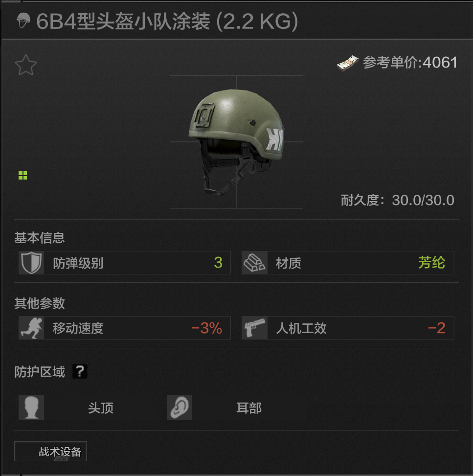Image resolution: width=473 pixels, height=476 pixels.
Task: Click the 参考单价:4061 price text
Action: coord(410,63)
